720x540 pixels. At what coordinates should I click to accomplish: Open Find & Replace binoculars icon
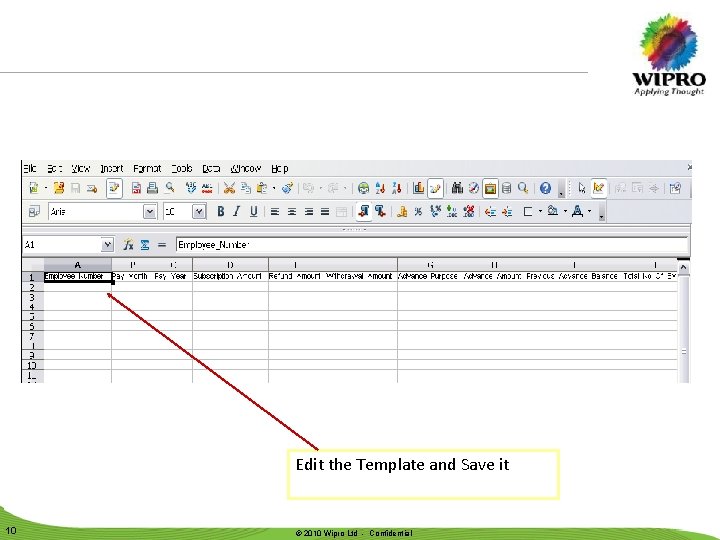coord(457,188)
